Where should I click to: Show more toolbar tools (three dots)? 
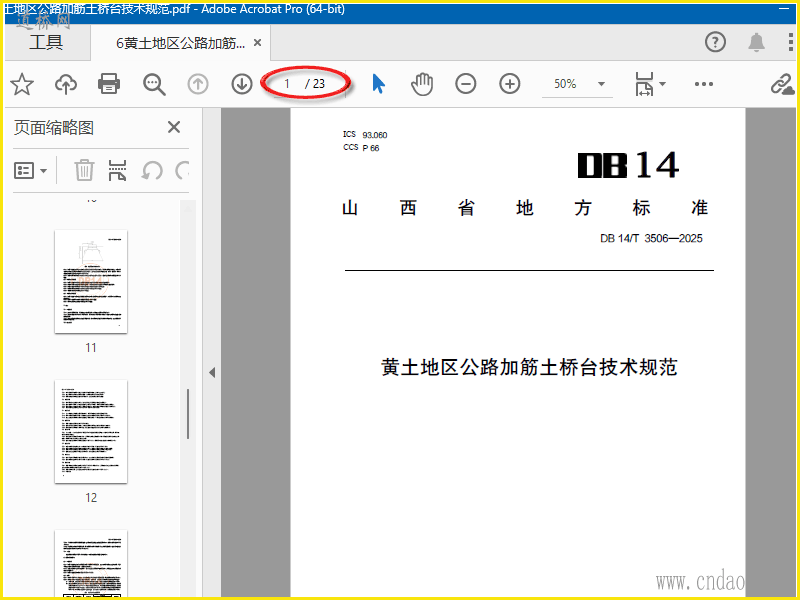pyautogui.click(x=704, y=84)
